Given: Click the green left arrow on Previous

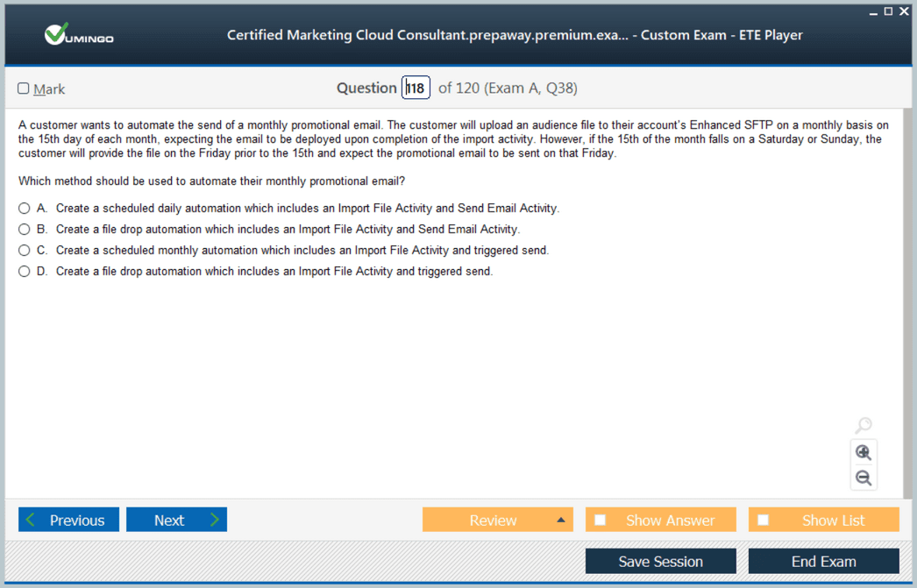Looking at the screenshot, I should click(x=32, y=520).
